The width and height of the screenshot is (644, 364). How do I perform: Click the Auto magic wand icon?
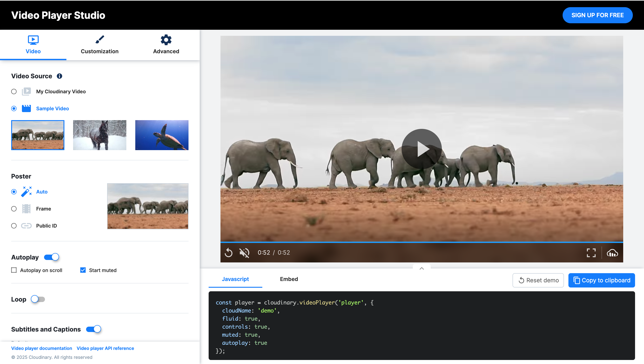[26, 192]
